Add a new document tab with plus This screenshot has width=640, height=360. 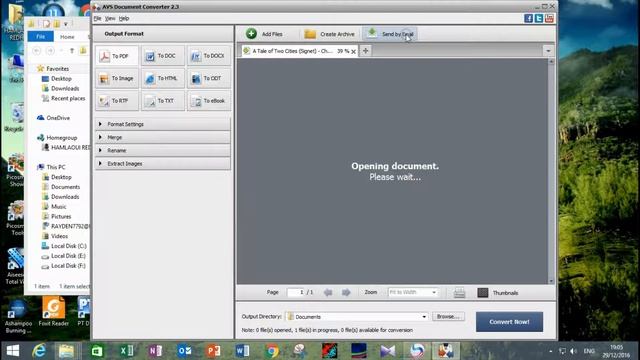(365, 51)
